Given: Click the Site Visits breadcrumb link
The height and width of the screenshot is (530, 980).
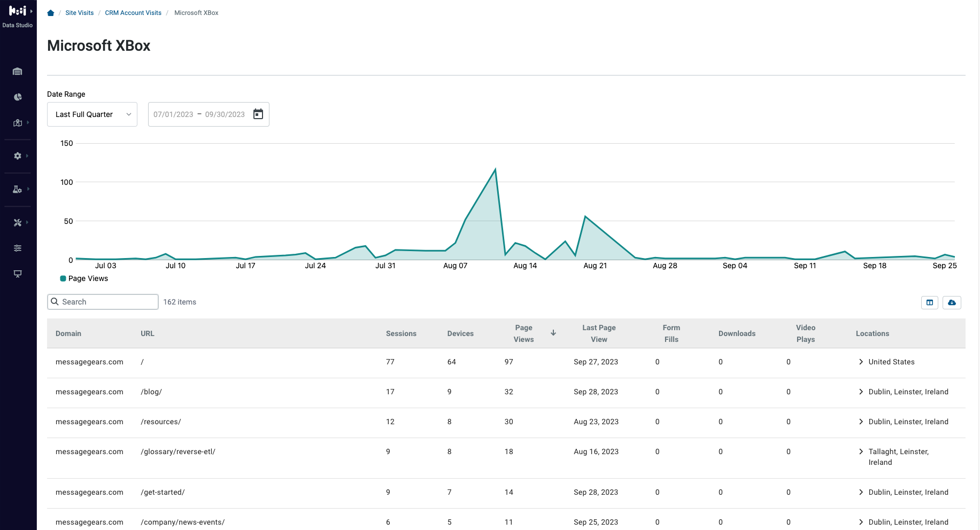Looking at the screenshot, I should [x=80, y=13].
